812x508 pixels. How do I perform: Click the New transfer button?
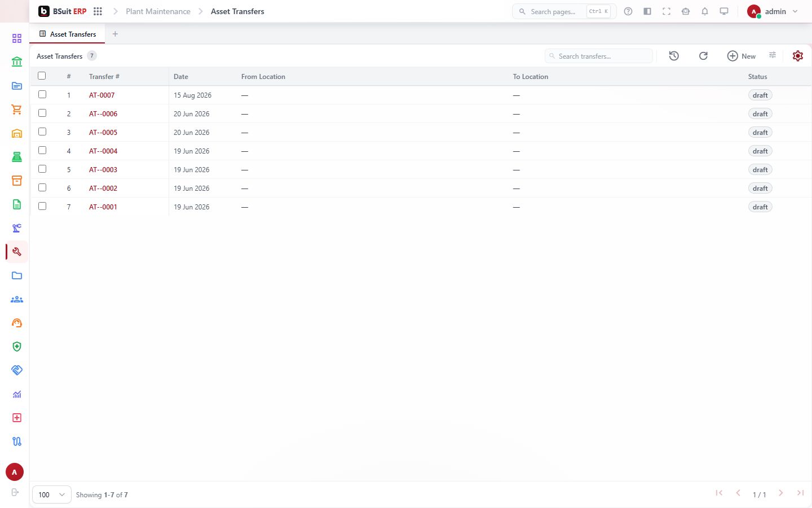point(741,56)
